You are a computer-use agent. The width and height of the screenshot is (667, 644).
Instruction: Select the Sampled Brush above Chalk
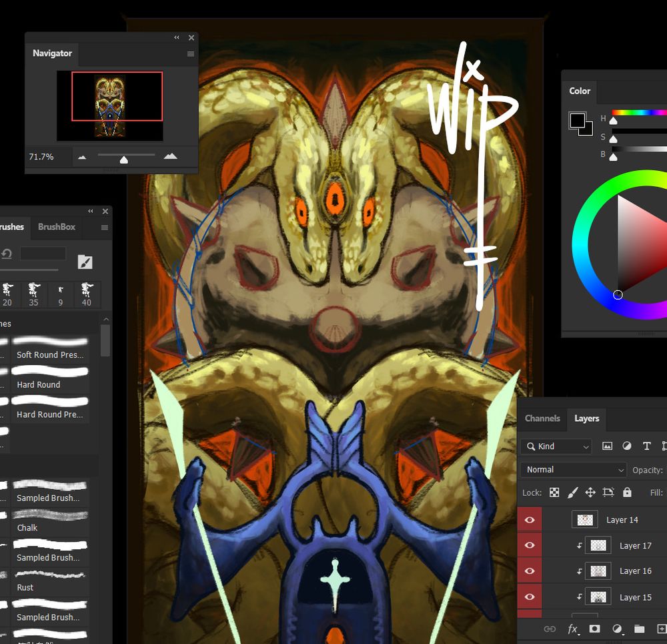(x=50, y=491)
